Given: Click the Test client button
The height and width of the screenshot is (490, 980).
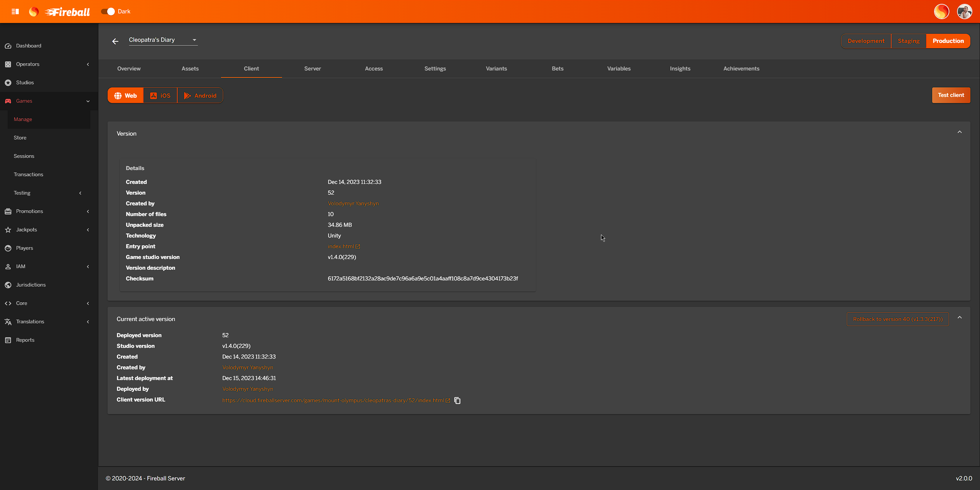Looking at the screenshot, I should click(951, 95).
